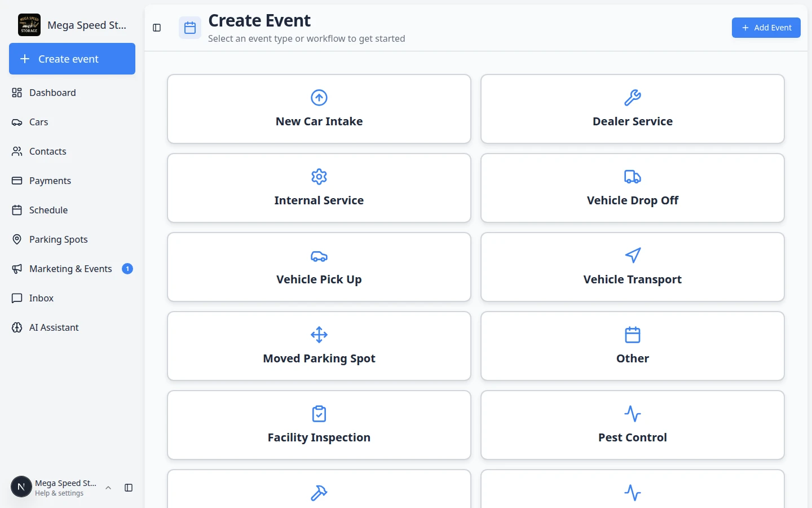The width and height of the screenshot is (812, 508).
Task: Click the Marketing & Events megaphone icon
Action: [17, 269]
